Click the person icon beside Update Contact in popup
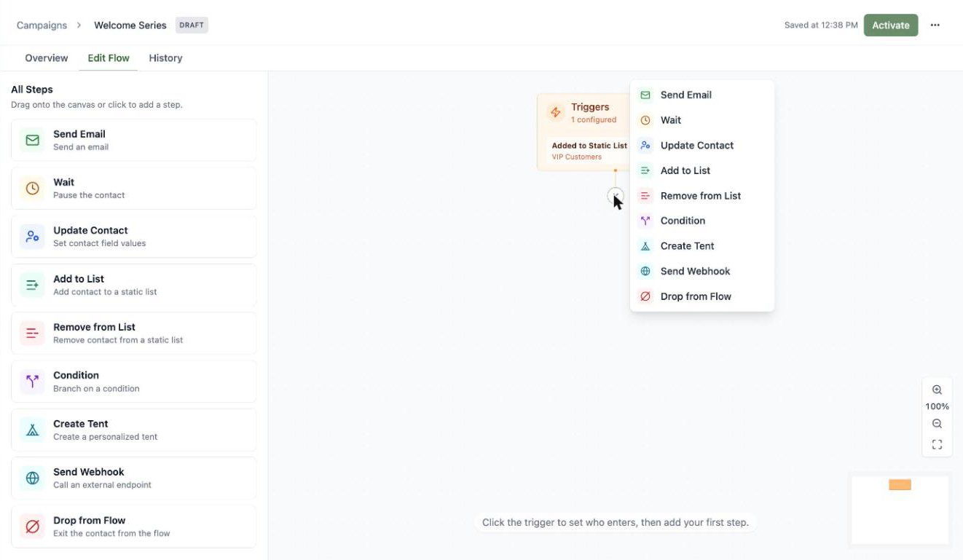The width and height of the screenshot is (963, 560). click(645, 145)
